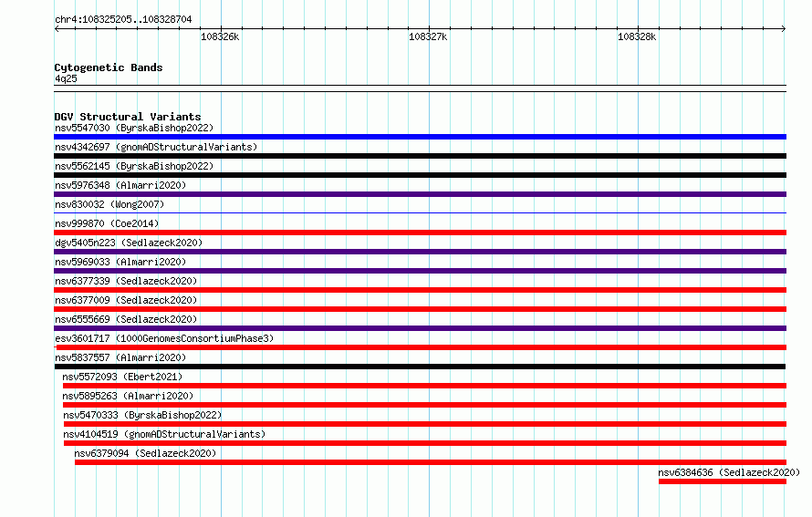
Task: Open the nsv4104519 (gnomADStructuralVariants) label
Action: pyautogui.click(x=164, y=434)
